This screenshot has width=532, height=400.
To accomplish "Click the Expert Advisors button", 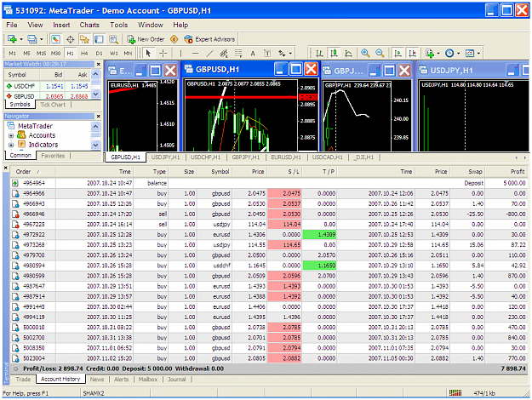I will [x=209, y=39].
